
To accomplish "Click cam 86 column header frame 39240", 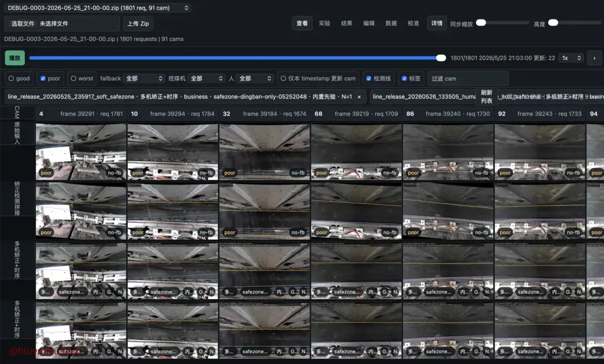I will [x=448, y=114].
